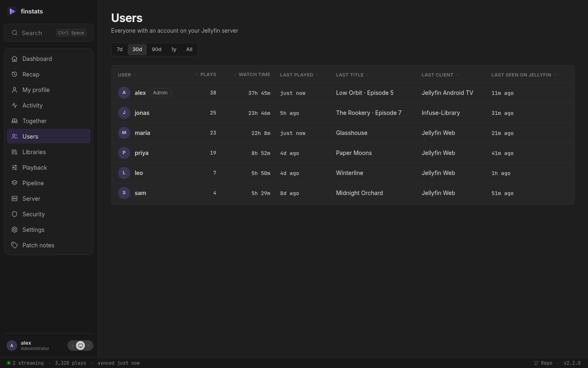The image size is (588, 368).
Task: Sort by WATCH TIME column header
Action: pyautogui.click(x=252, y=75)
